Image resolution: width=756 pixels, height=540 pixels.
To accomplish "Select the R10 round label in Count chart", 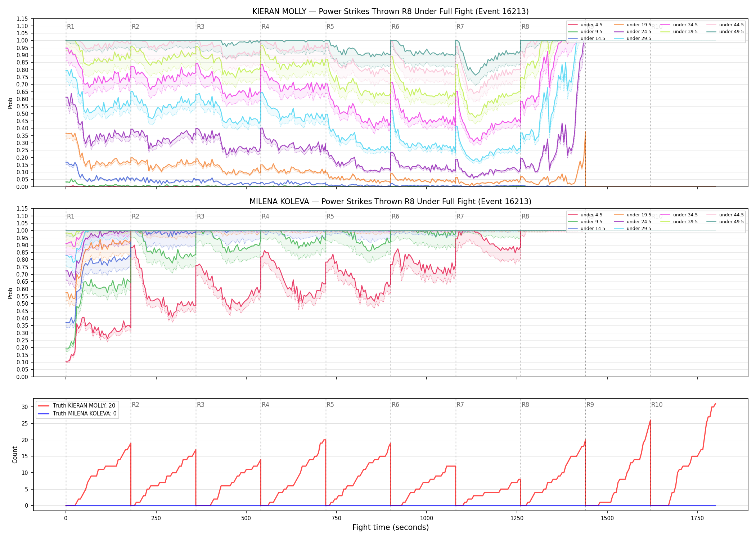I will [x=657, y=405].
